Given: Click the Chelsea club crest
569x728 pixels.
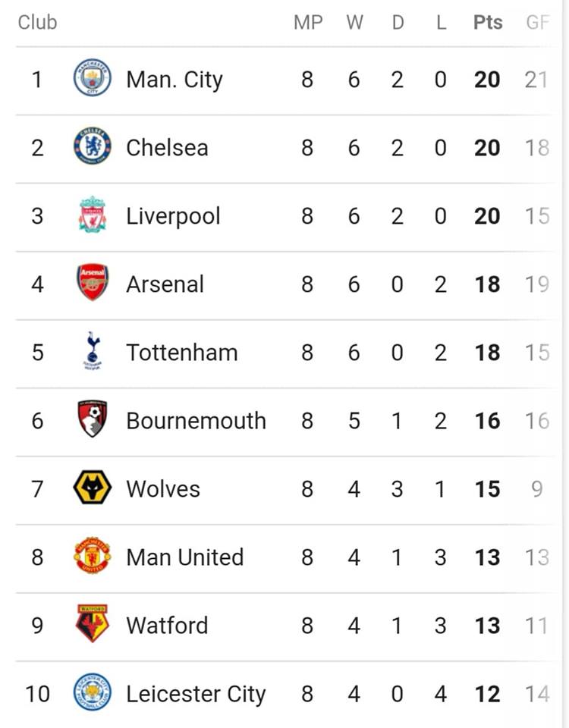Looking at the screenshot, I should tap(93, 146).
